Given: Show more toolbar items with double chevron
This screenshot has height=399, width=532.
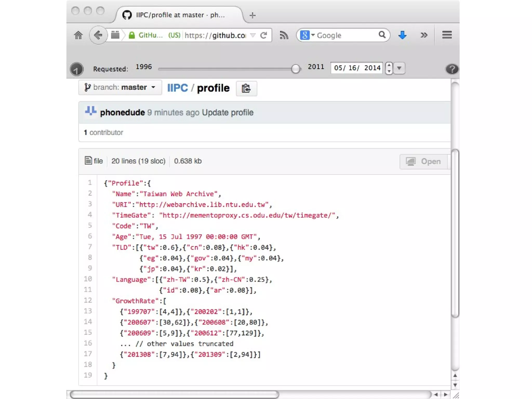Looking at the screenshot, I should pyautogui.click(x=424, y=35).
